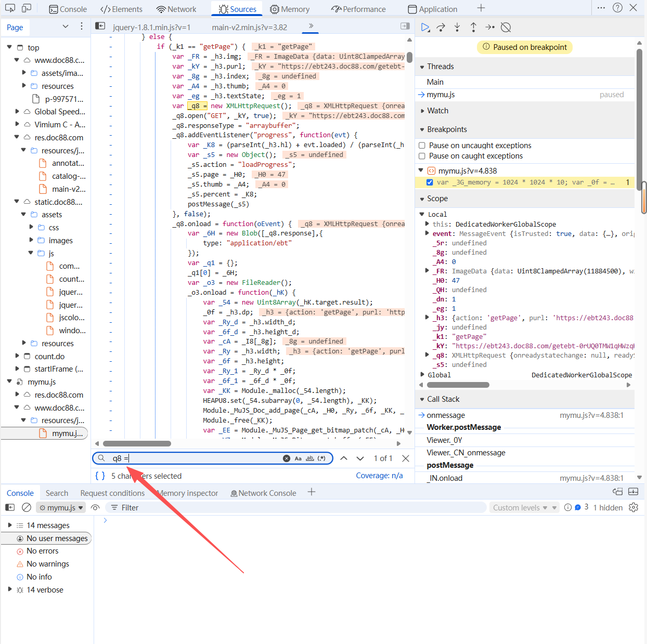Switch to the Network tab

(x=176, y=9)
